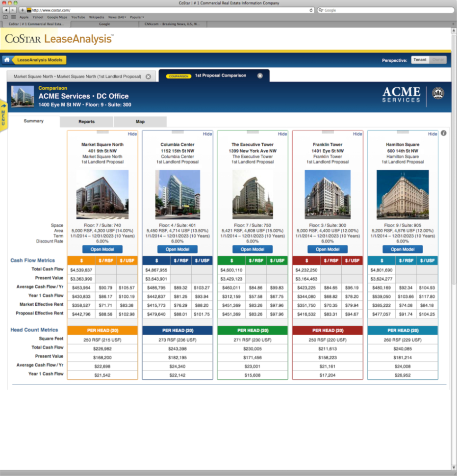
Task: Switch to the Reports tab
Action: [86, 121]
